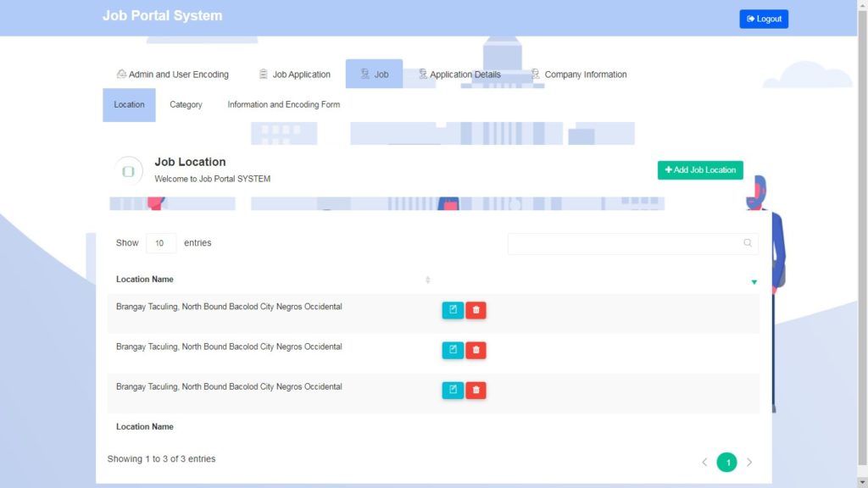Click the next page chevron
The height and width of the screenshot is (488, 868).
point(749,462)
